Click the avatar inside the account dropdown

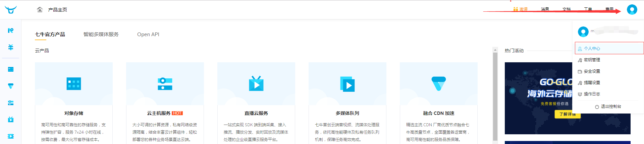point(583,32)
